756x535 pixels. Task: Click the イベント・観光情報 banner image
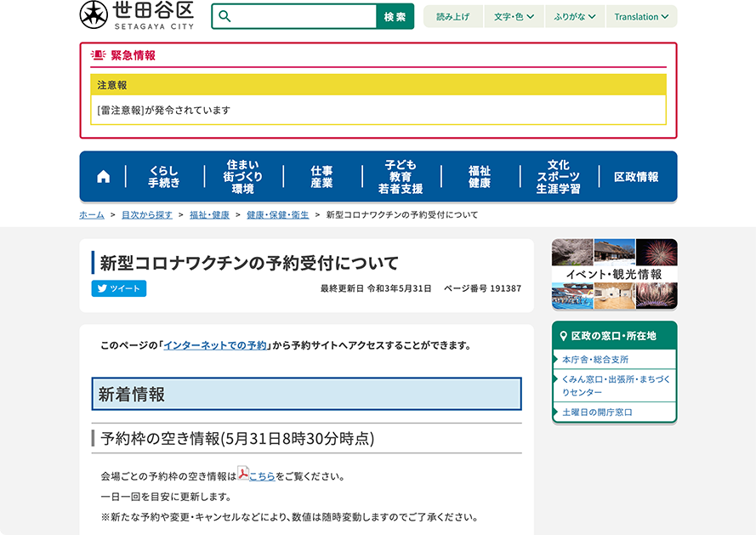point(614,274)
